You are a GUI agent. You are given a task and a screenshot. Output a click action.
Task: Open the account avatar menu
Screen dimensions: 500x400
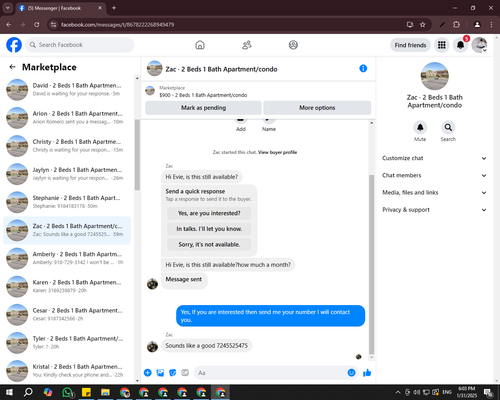pyautogui.click(x=480, y=45)
